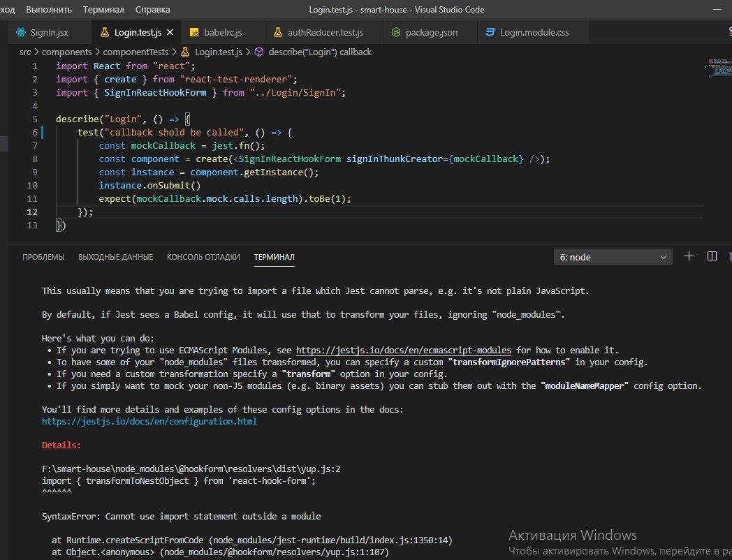This screenshot has height=560, width=732.
Task: Open the jestjs.io ecmascript-modules link
Action: click(x=403, y=350)
